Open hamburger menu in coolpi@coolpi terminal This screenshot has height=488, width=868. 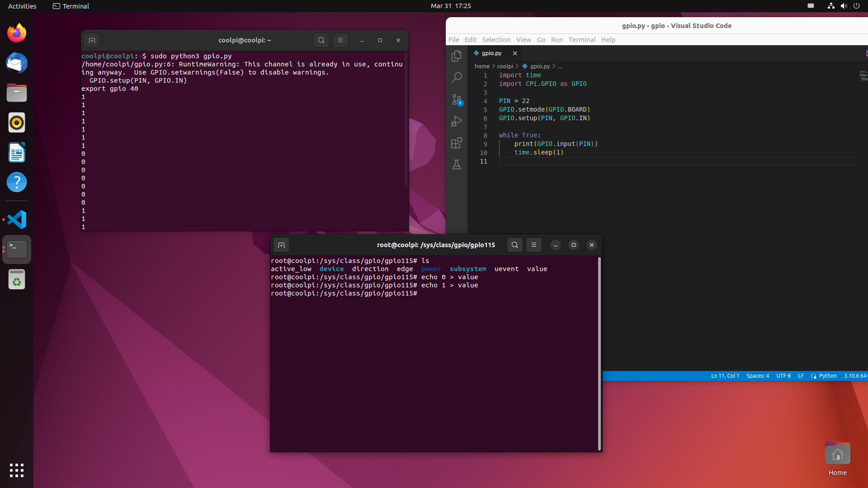click(x=340, y=40)
